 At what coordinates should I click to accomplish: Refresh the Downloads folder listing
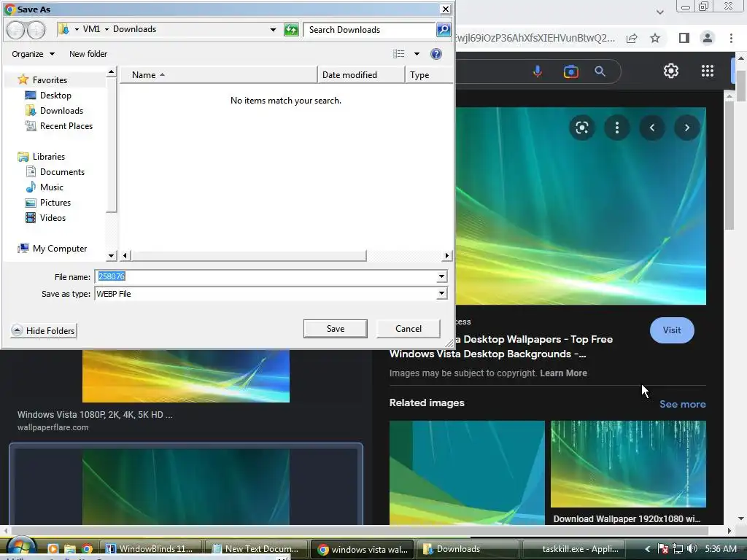291,29
